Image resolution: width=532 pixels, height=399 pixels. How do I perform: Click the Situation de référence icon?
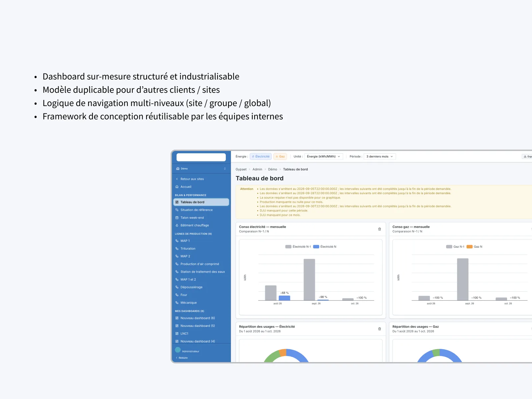pos(177,210)
